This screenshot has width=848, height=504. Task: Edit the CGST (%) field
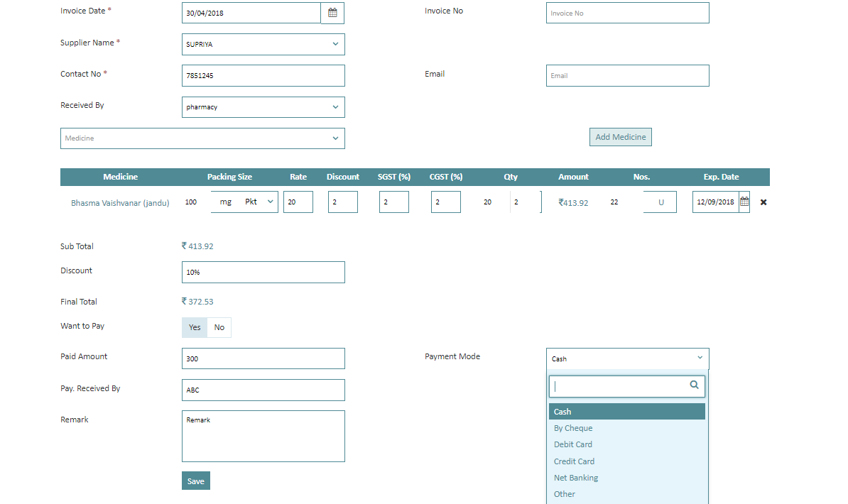tap(445, 202)
